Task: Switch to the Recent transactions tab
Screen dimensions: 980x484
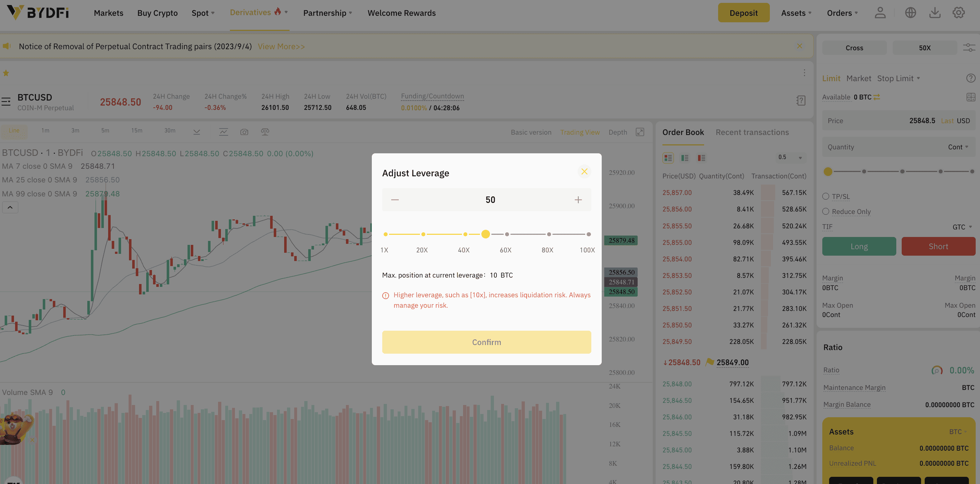Action: coord(752,132)
